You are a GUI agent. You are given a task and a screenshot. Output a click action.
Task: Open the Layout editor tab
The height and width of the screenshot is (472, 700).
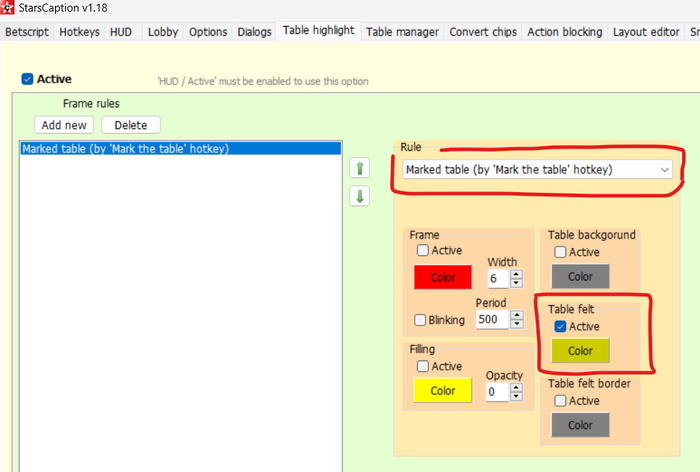pyautogui.click(x=646, y=32)
